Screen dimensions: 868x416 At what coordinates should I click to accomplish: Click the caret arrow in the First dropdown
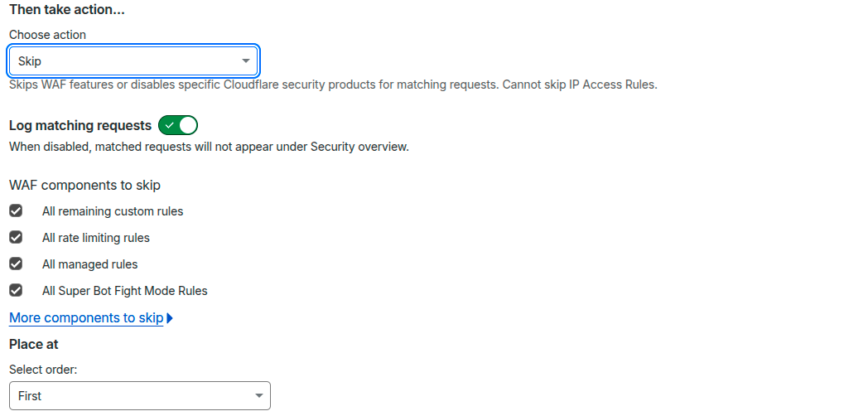tap(258, 396)
